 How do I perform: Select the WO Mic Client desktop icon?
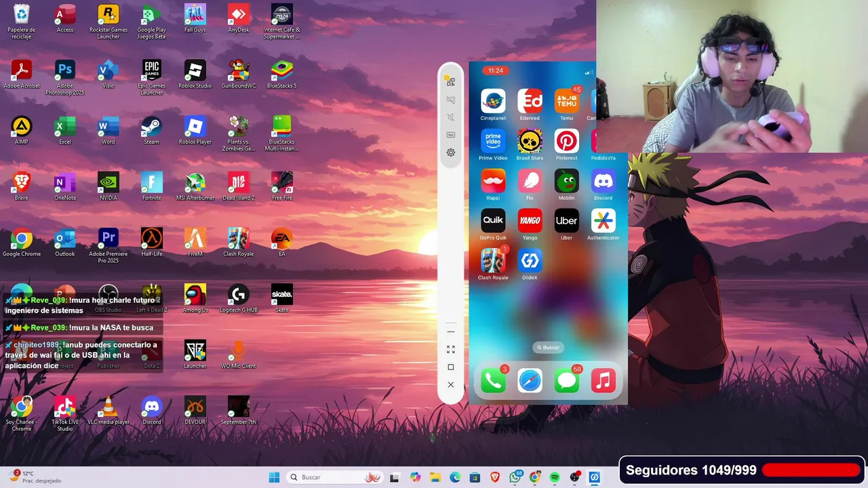tap(239, 355)
